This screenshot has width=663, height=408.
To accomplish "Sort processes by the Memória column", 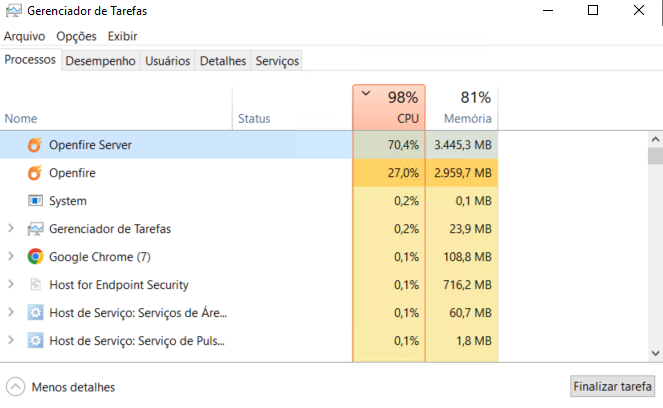I will pos(462,107).
